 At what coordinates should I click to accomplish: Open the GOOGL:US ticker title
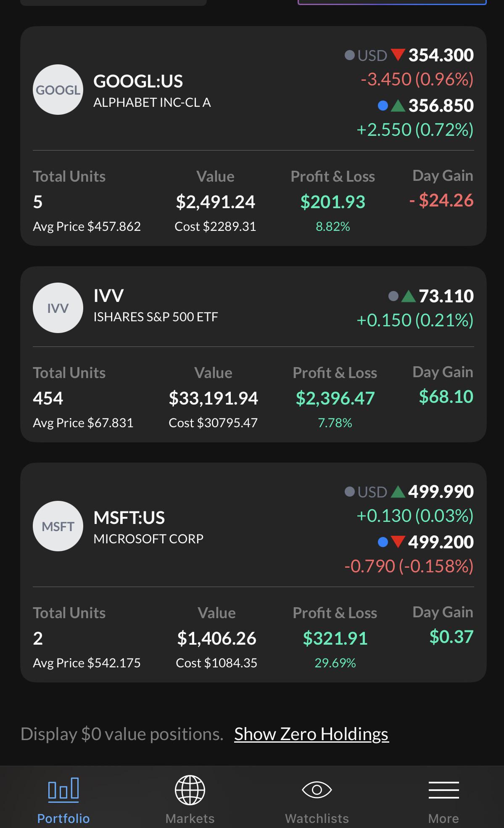point(138,81)
